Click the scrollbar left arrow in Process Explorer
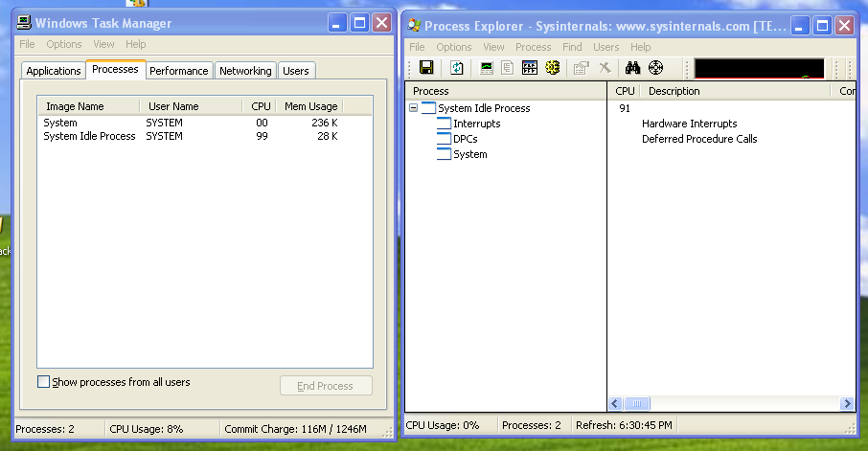Screen dimensions: 868x451 pos(615,403)
